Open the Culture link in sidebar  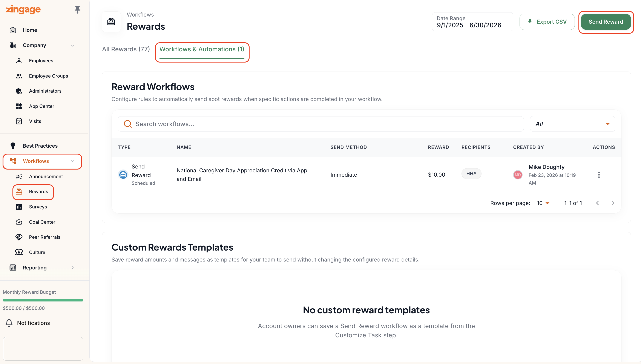[x=37, y=252]
